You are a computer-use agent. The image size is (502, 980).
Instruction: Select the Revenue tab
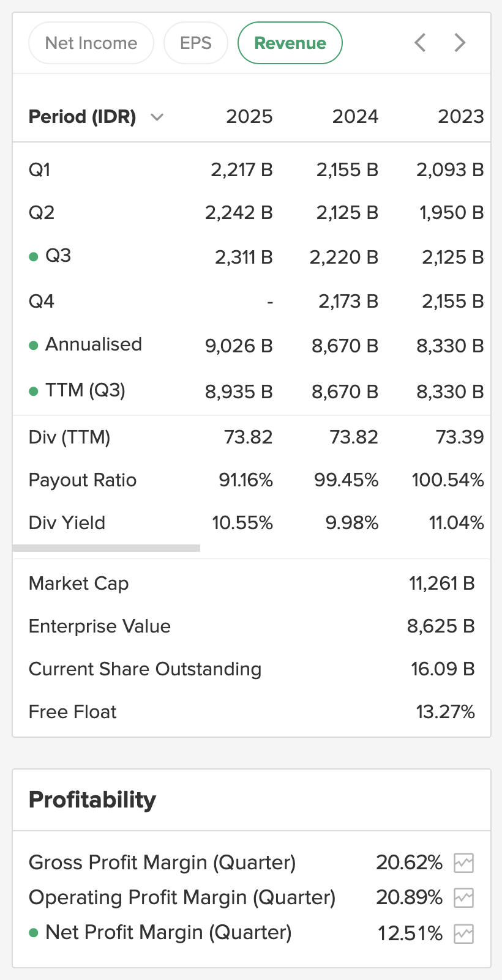[290, 43]
